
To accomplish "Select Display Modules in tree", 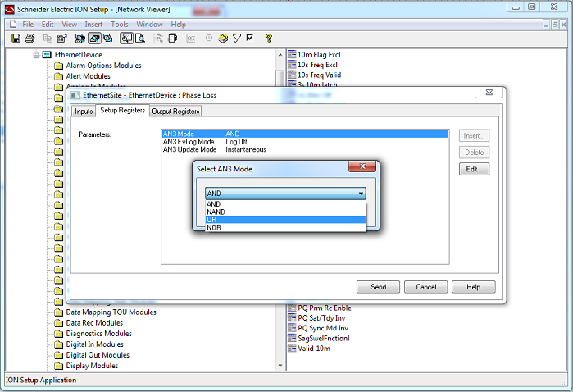I will tap(92, 366).
